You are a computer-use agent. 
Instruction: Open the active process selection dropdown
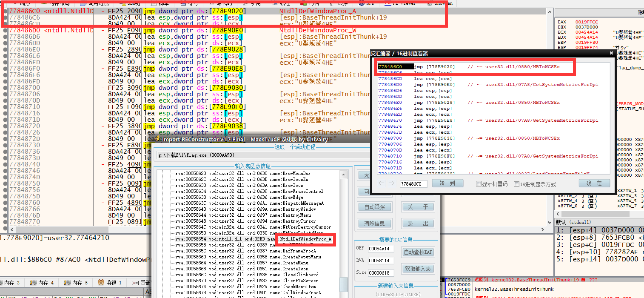264,155
